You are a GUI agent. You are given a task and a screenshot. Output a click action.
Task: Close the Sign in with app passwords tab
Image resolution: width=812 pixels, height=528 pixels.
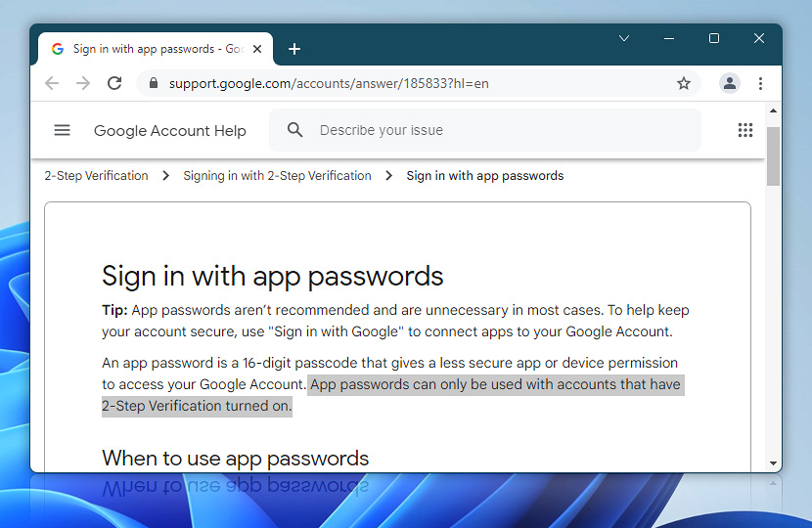tap(257, 49)
